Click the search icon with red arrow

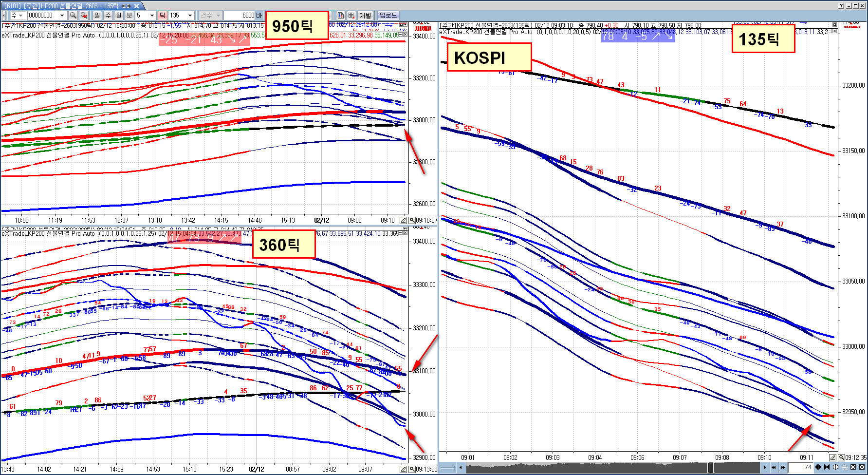click(84, 16)
